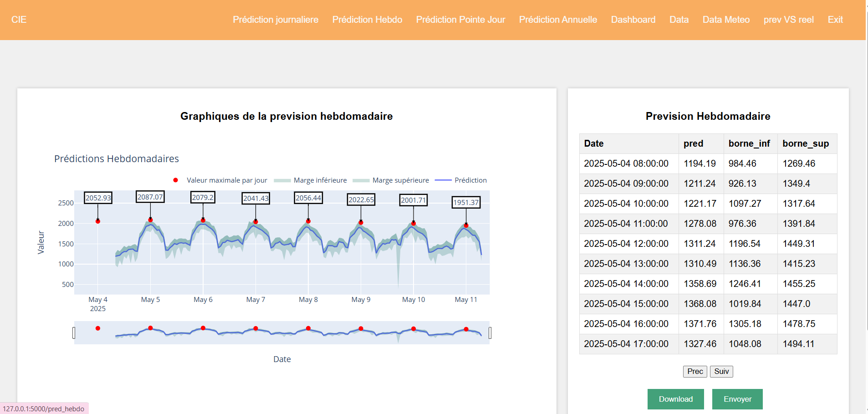Click Exit in the navigation bar
This screenshot has height=414, width=868.
[835, 20]
